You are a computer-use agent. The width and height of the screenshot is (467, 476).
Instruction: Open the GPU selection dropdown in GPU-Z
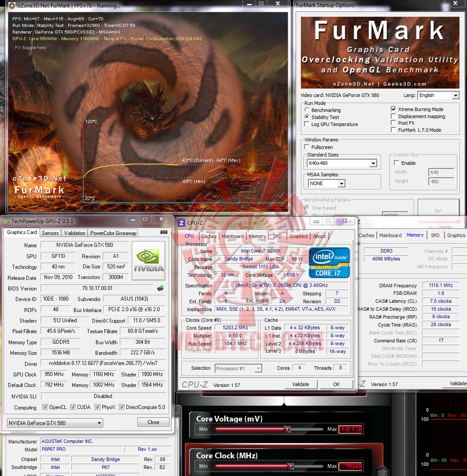[x=55, y=423]
